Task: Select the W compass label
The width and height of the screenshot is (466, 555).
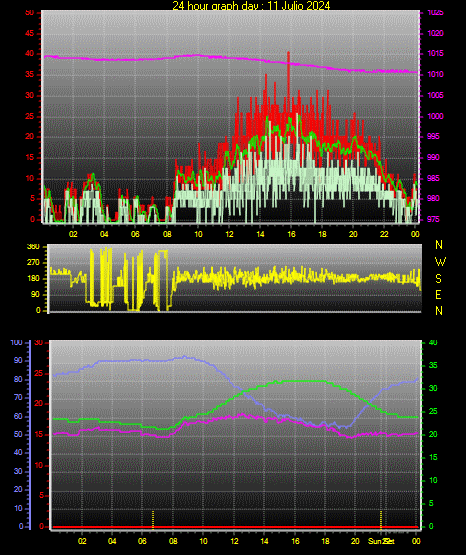Action: point(440,262)
